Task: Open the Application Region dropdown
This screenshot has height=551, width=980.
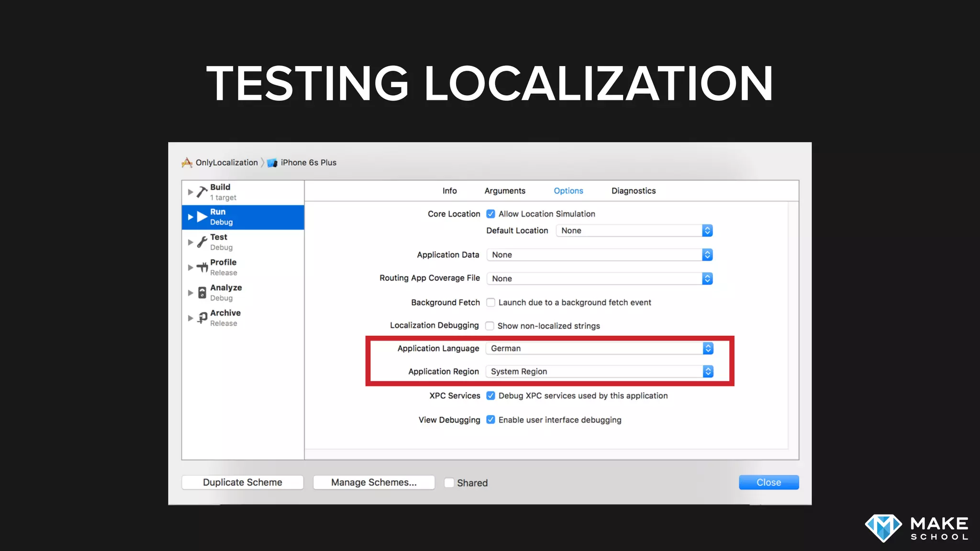Action: click(600, 371)
